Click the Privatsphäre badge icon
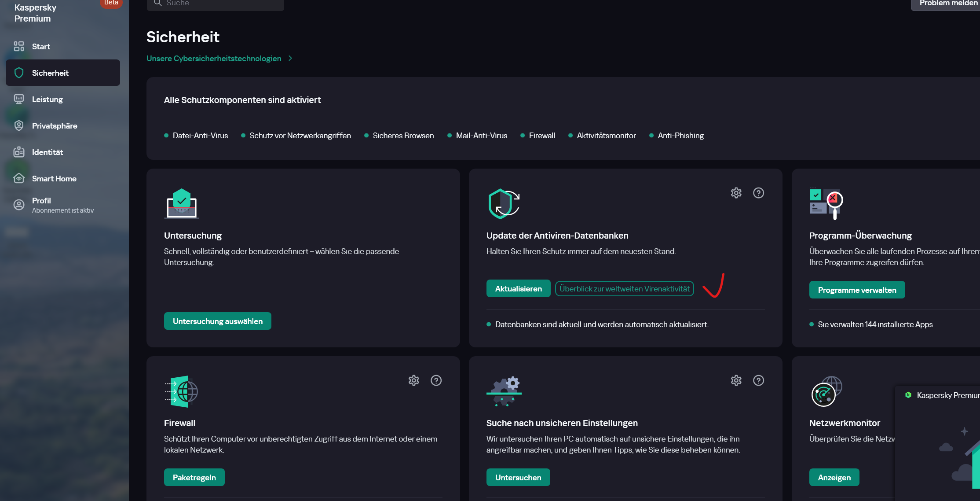This screenshot has height=501, width=980. [x=19, y=125]
